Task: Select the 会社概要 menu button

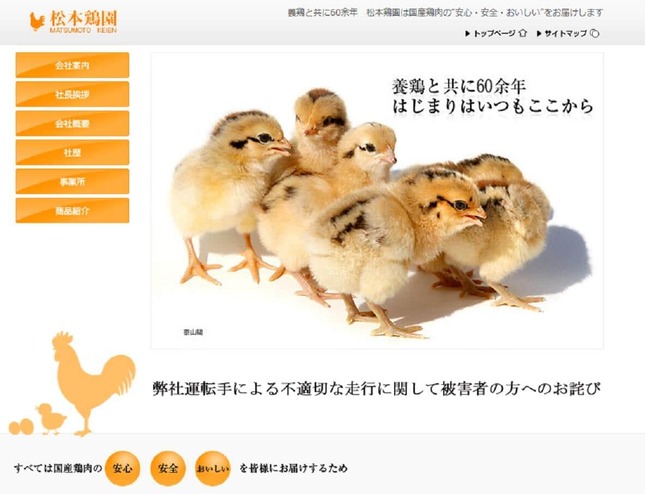Action: point(72,123)
